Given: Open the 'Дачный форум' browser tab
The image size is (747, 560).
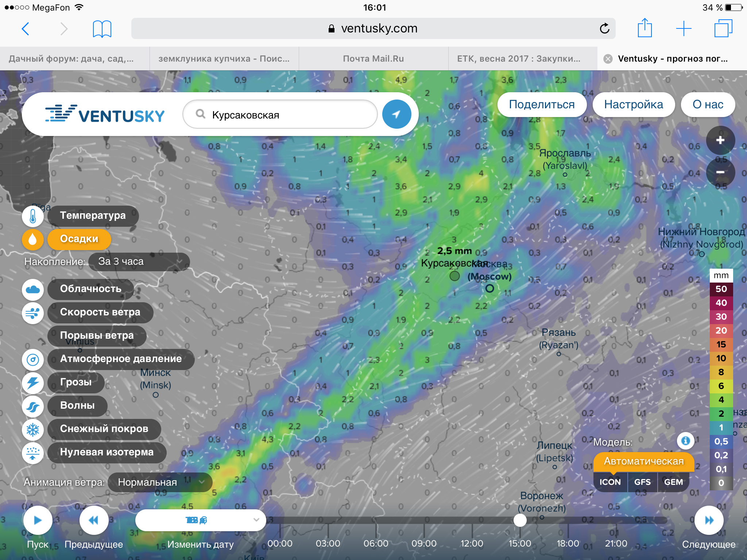Looking at the screenshot, I should (x=71, y=59).
